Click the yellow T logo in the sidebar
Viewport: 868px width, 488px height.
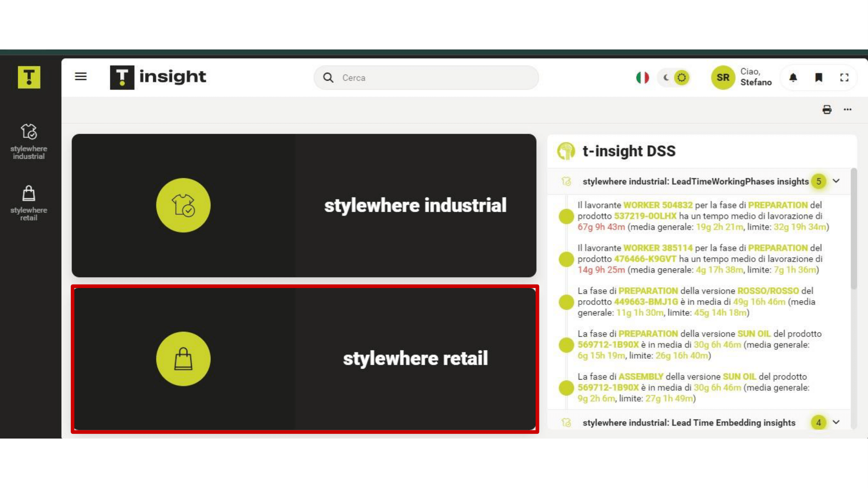coord(29,77)
